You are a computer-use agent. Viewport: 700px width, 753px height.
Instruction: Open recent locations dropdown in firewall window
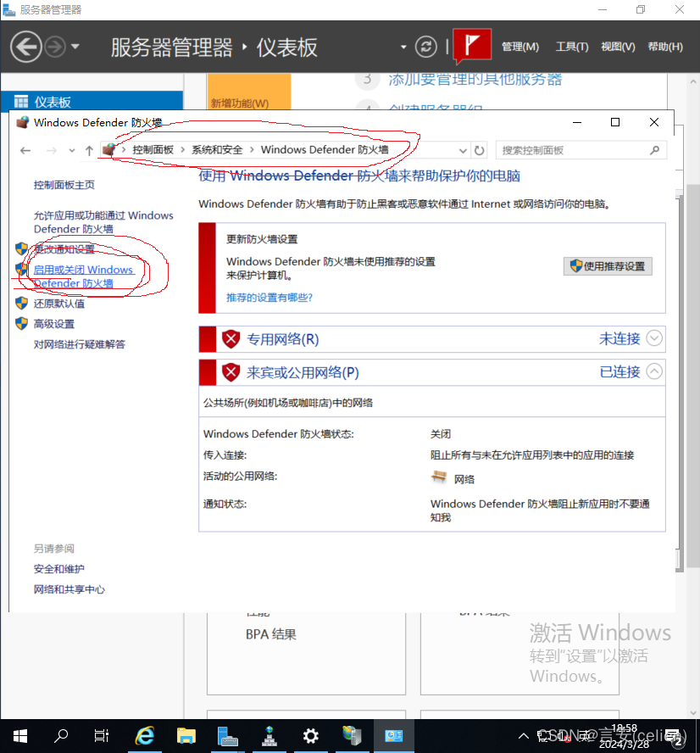tap(71, 151)
